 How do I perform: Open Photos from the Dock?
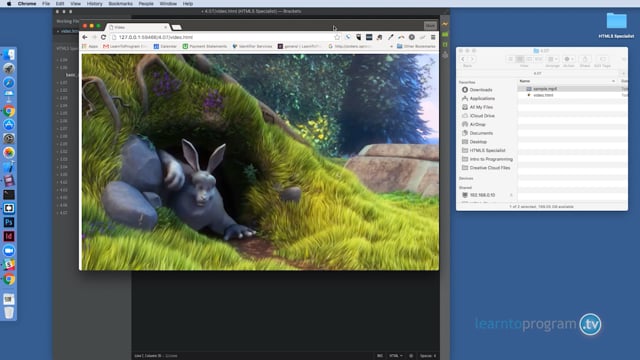tap(9, 152)
